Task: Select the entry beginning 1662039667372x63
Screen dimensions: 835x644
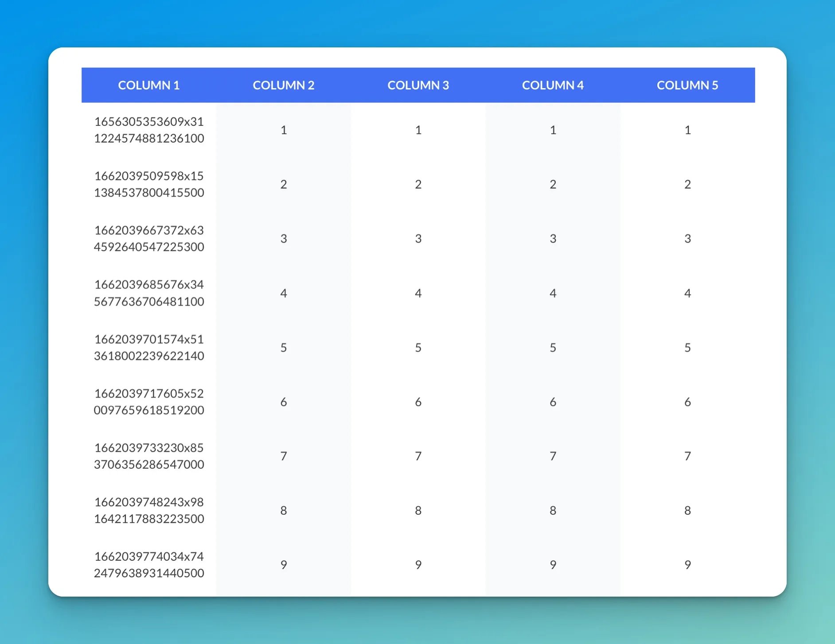Action: click(x=149, y=239)
